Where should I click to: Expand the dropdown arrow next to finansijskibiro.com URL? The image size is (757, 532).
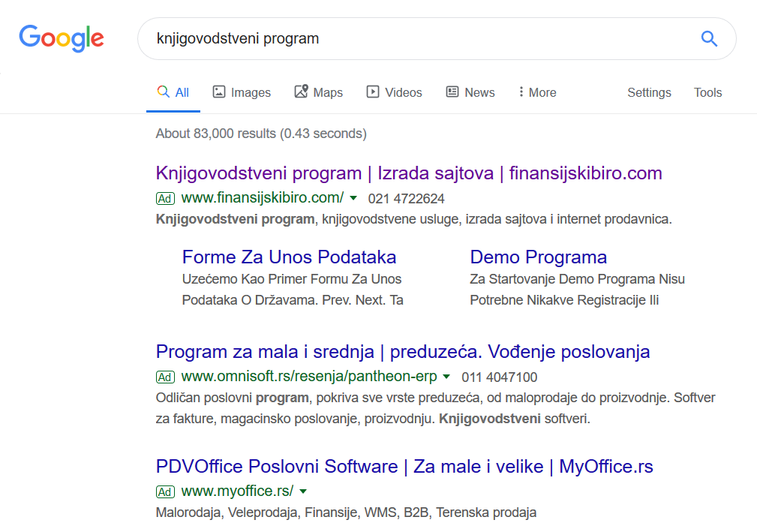(x=353, y=198)
